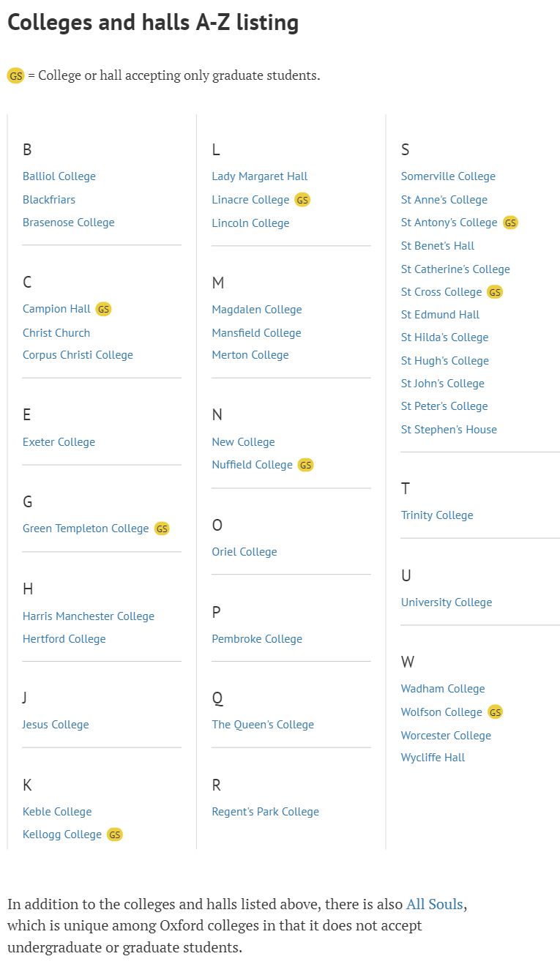Screen dimensions: 560x967
Task: Open the Magdalen College link
Action: [257, 310]
